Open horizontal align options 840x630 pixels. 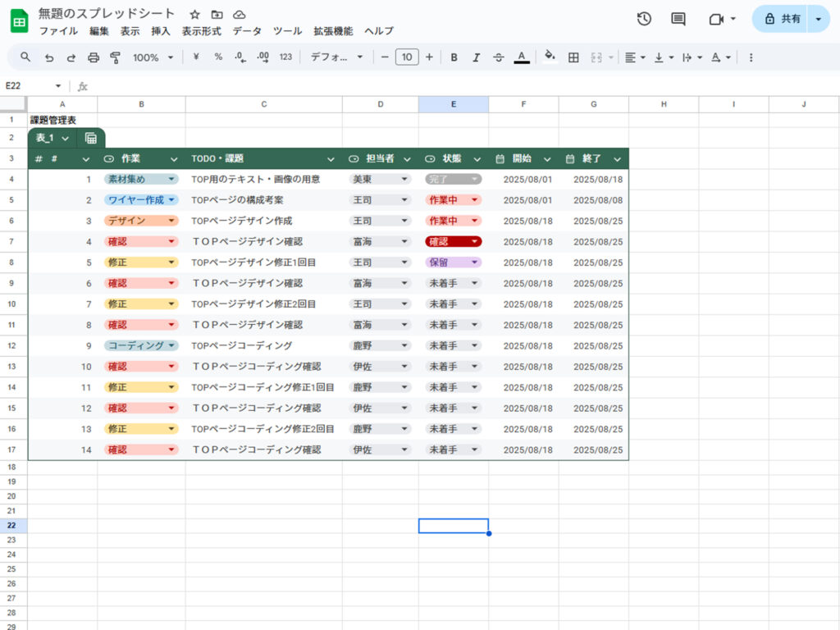pos(635,57)
